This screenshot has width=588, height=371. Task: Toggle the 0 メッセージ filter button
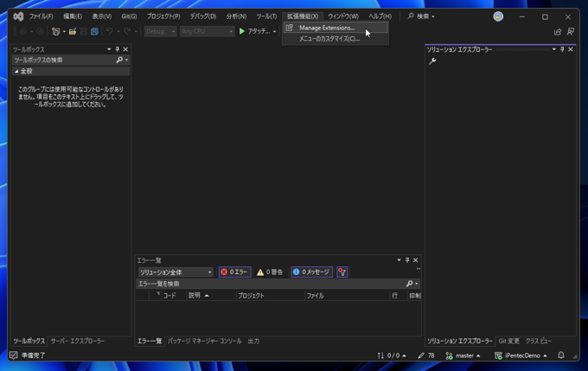311,272
